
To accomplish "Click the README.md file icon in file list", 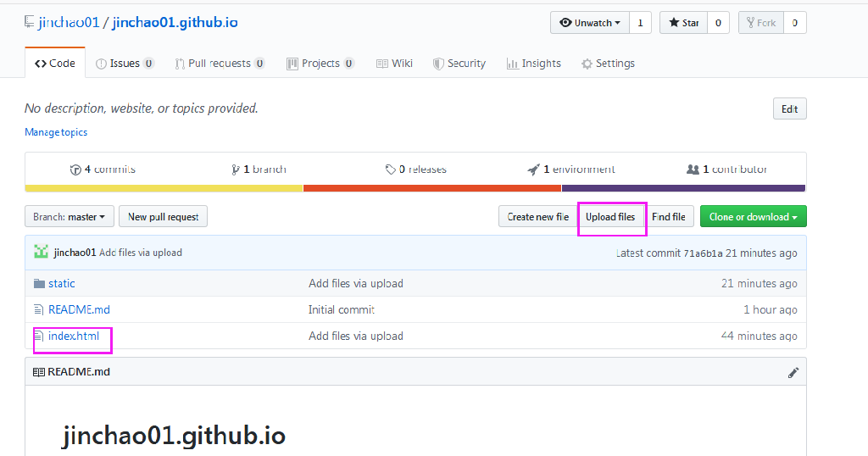I will pos(38,310).
